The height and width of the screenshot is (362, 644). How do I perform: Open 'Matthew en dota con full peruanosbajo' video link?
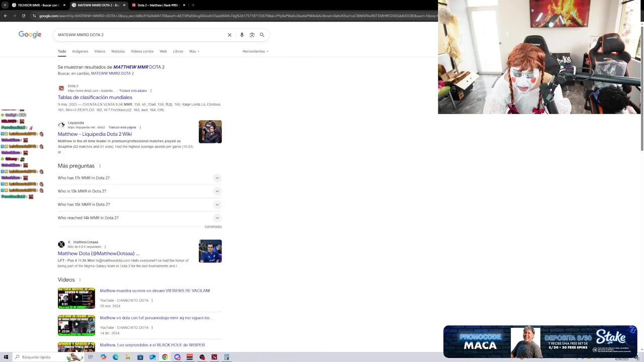pos(156,318)
